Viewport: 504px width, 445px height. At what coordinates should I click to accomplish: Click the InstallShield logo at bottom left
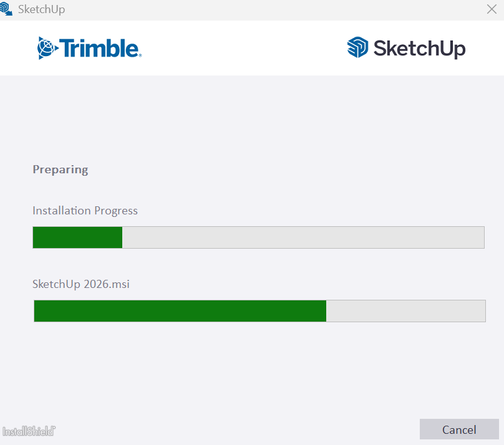[x=29, y=431]
